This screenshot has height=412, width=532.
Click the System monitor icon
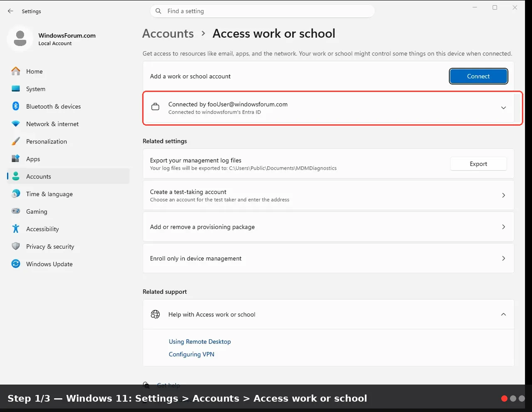pyautogui.click(x=16, y=89)
